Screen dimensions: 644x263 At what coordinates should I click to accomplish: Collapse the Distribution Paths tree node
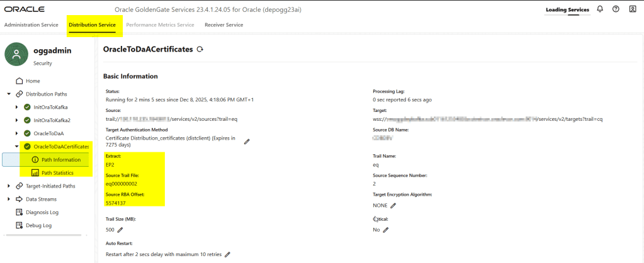click(9, 94)
